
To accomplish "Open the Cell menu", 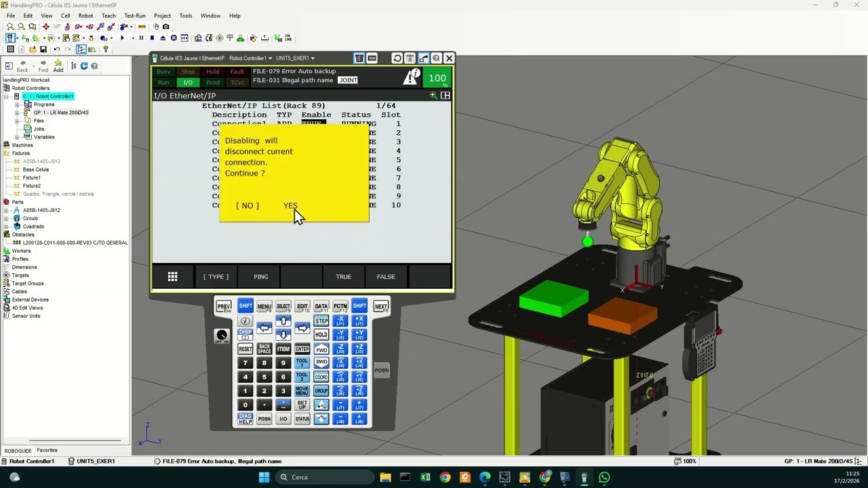I will click(x=66, y=16).
